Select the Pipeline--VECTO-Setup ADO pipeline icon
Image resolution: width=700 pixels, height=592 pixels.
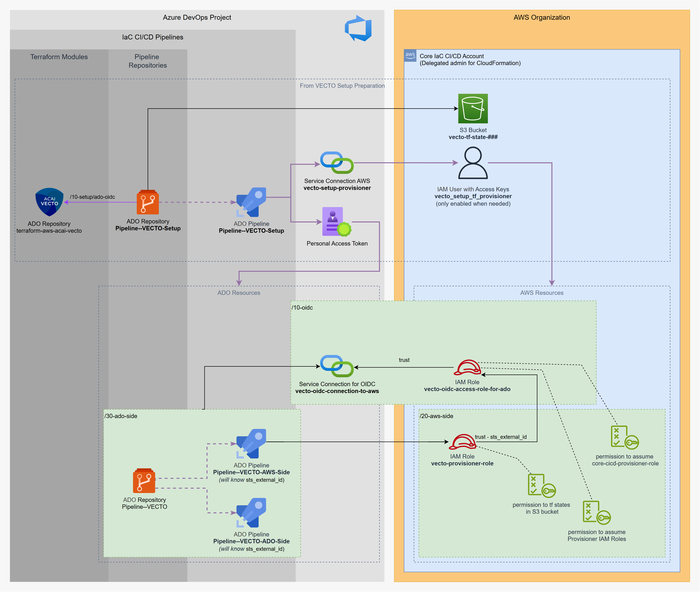(x=251, y=202)
